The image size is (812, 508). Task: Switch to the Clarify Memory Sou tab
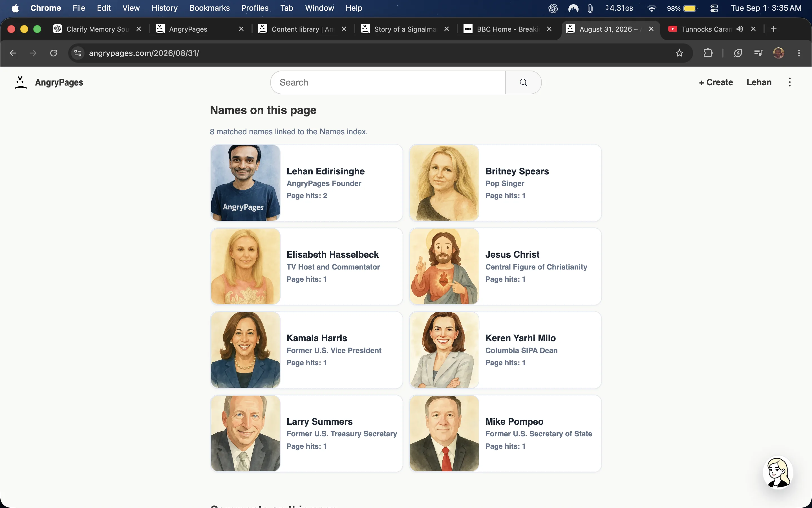(97, 29)
